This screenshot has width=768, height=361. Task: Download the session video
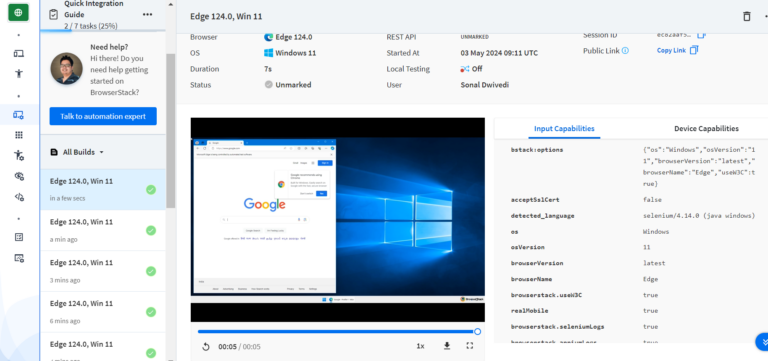point(447,346)
